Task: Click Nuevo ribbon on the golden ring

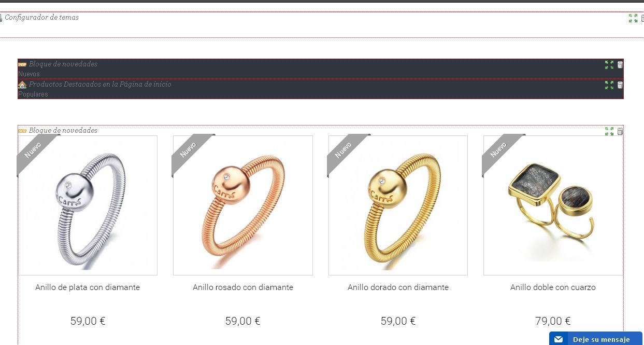Action: click(x=344, y=150)
